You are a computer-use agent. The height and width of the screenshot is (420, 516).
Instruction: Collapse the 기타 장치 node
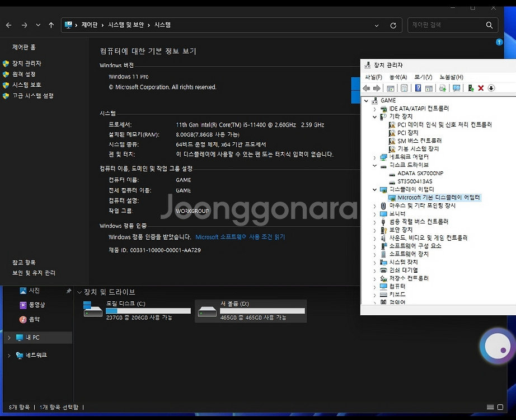click(x=374, y=117)
